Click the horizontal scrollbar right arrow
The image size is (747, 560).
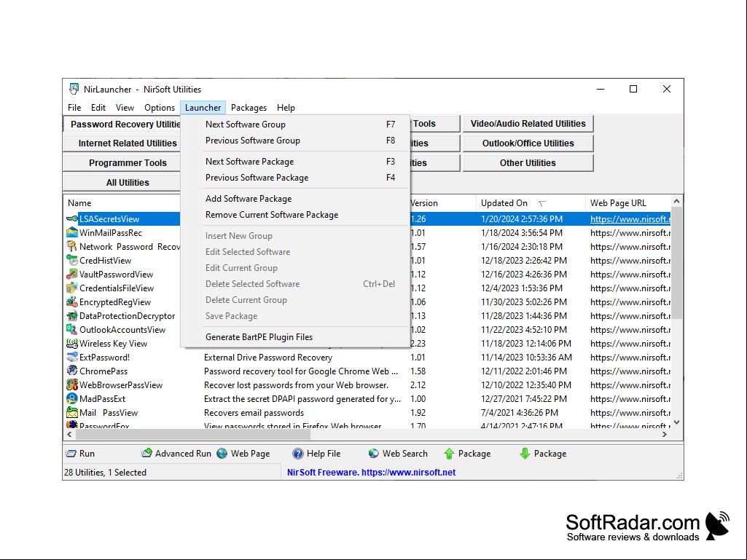665,434
